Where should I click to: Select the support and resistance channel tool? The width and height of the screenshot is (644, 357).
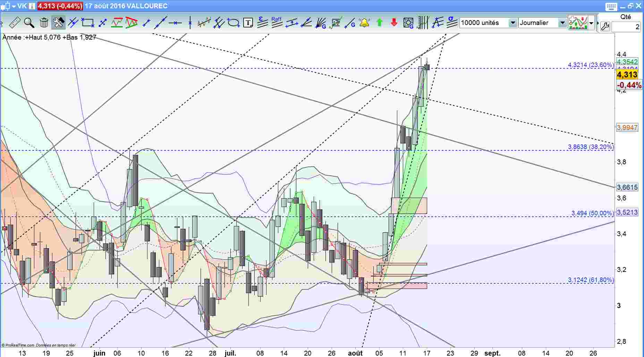pos(117,23)
